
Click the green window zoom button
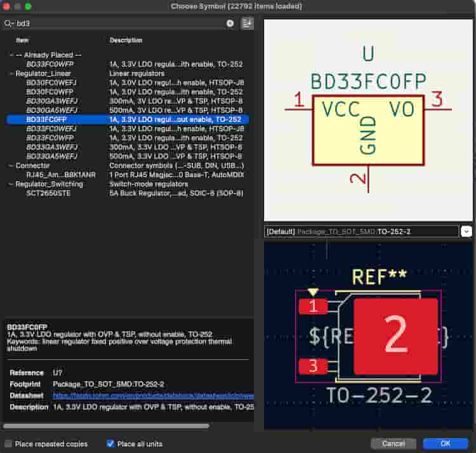(28, 6)
